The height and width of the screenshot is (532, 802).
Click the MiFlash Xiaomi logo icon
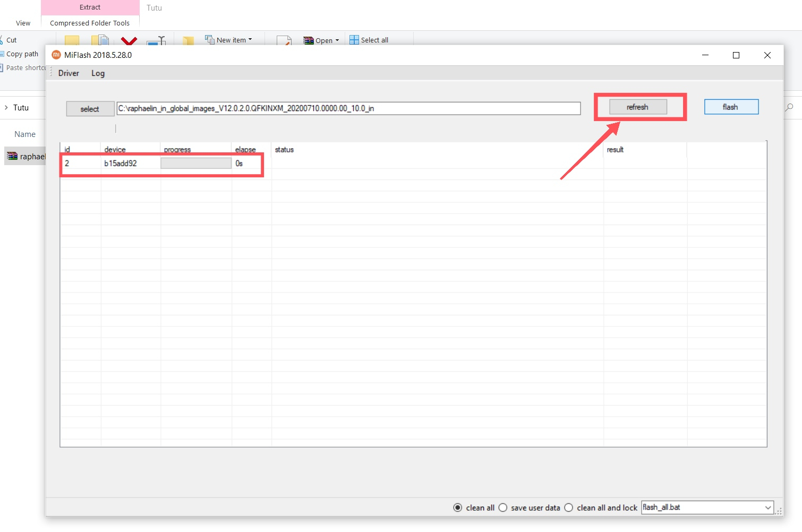pyautogui.click(x=56, y=55)
